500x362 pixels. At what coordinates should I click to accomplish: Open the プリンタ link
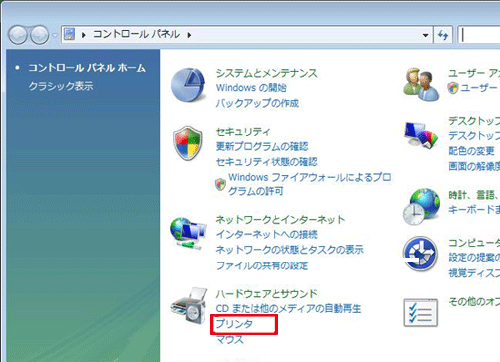234,324
